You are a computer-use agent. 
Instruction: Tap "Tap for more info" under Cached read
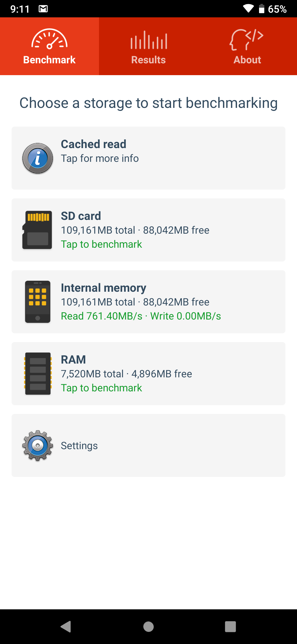100,159
